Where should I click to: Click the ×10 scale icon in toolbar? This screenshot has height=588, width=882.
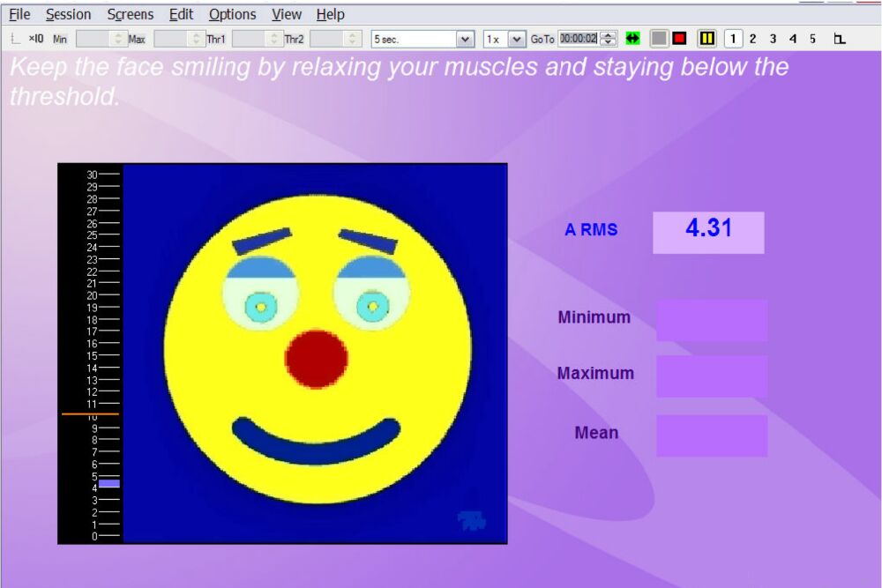click(36, 39)
